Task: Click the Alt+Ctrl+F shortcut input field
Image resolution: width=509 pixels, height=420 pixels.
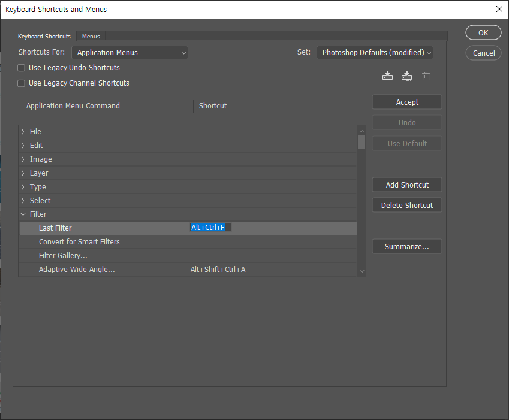Action: point(210,227)
